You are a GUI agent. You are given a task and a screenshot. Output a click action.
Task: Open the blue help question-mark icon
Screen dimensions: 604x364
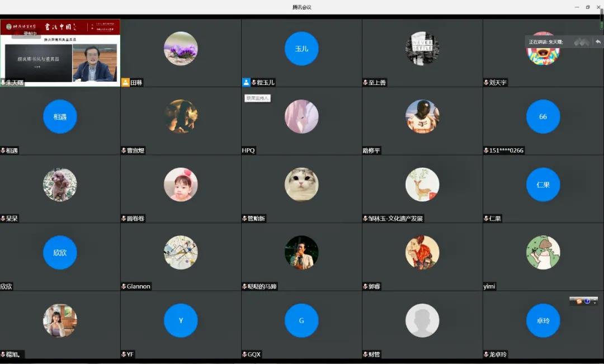click(x=587, y=301)
